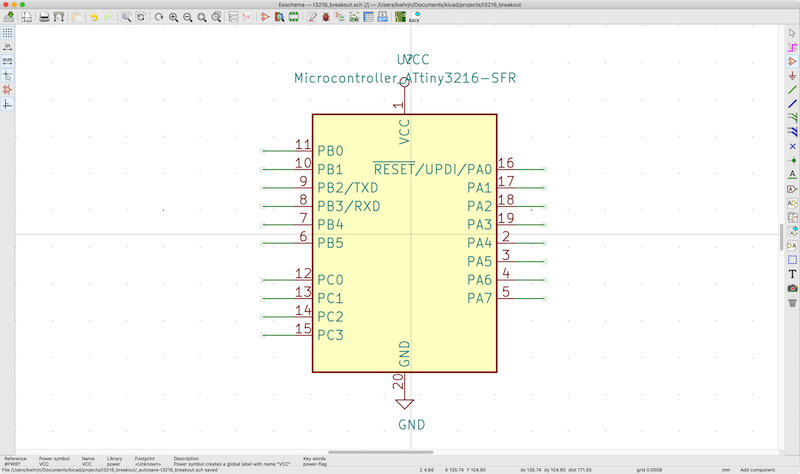
Task: Toggle grid visibility
Action: pyautogui.click(x=7, y=33)
